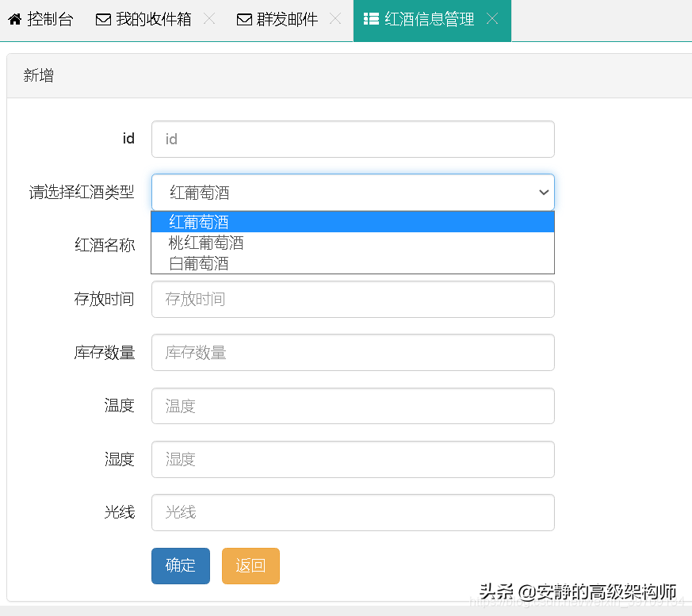This screenshot has height=616, width=692.
Task: Choose 桃红葡萄酒 from the dropdown list
Action: (353, 243)
